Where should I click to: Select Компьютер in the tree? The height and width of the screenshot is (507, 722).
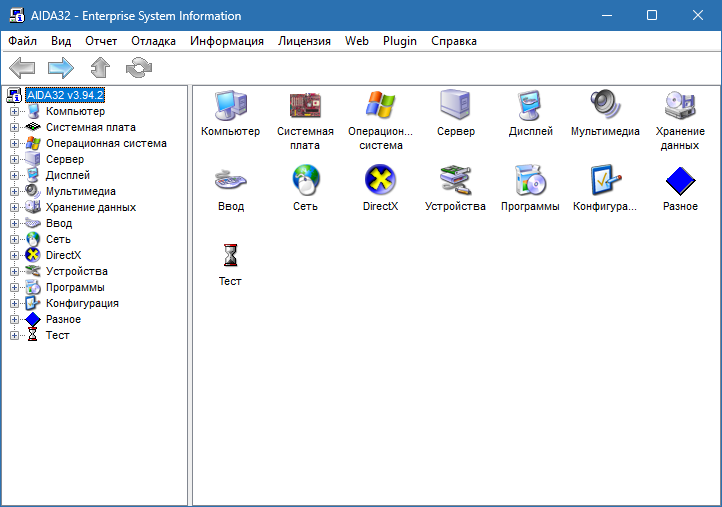75,111
